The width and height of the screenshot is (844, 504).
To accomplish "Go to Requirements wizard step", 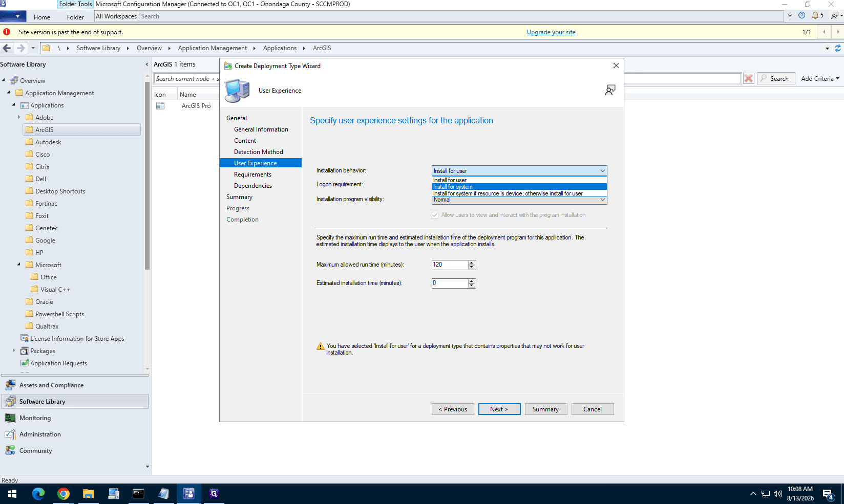I will (x=253, y=174).
